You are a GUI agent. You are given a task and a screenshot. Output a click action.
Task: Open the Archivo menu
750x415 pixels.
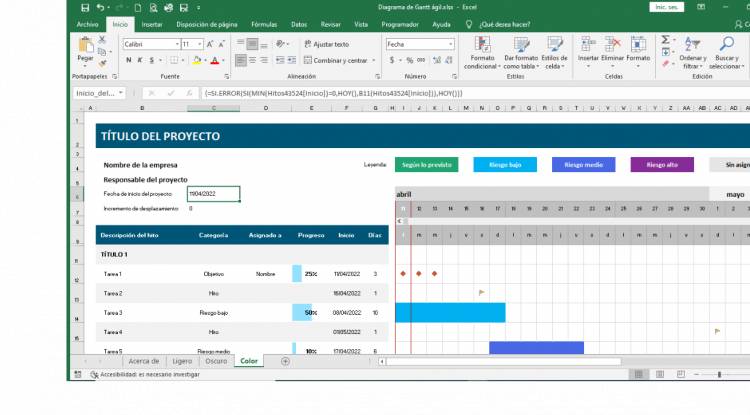click(x=88, y=24)
